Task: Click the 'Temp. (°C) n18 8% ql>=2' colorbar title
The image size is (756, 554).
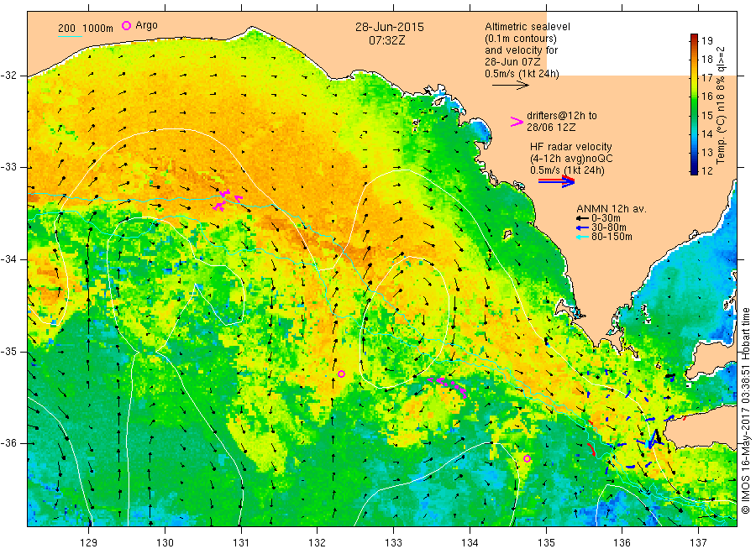Action: [722, 105]
